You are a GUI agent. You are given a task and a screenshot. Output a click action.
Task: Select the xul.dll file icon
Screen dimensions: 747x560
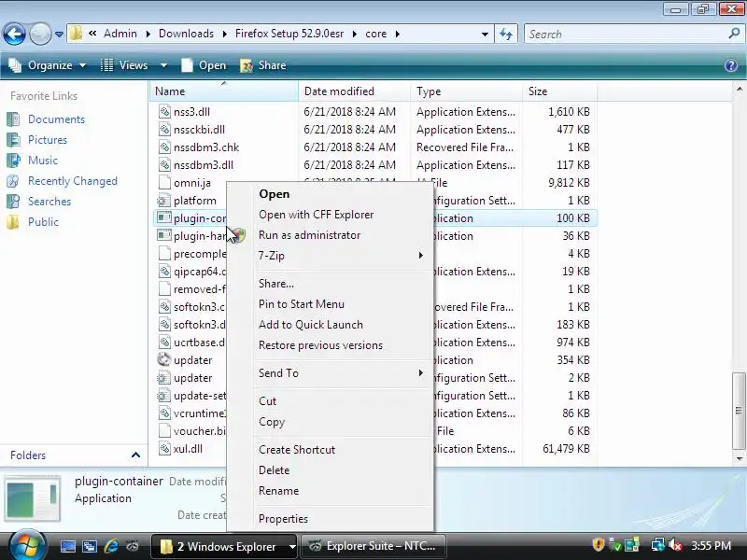click(164, 449)
